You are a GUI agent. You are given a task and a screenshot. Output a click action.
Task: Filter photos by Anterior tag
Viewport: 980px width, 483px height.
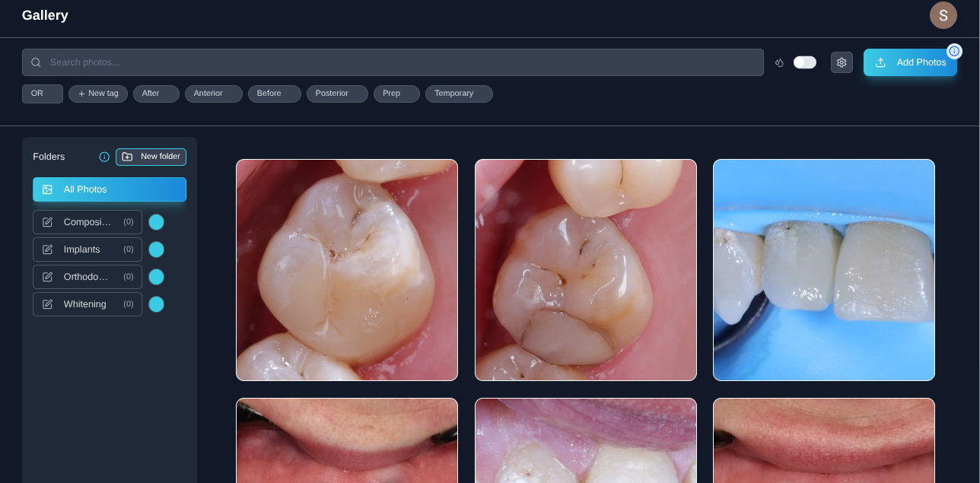213,94
